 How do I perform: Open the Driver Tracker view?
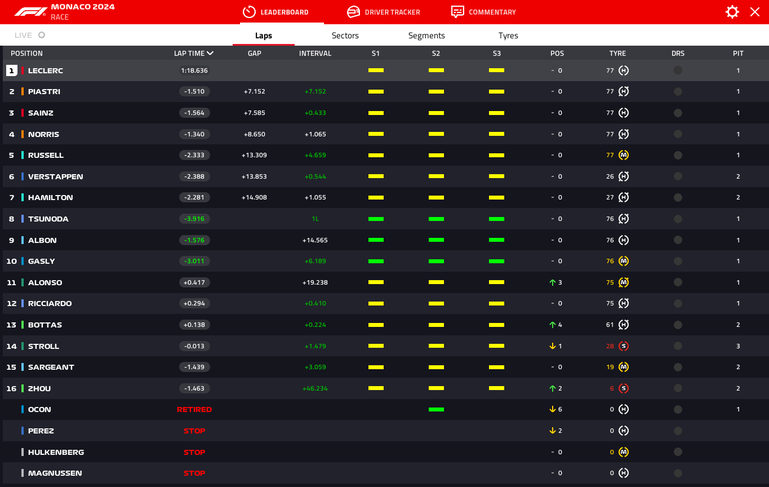click(384, 12)
